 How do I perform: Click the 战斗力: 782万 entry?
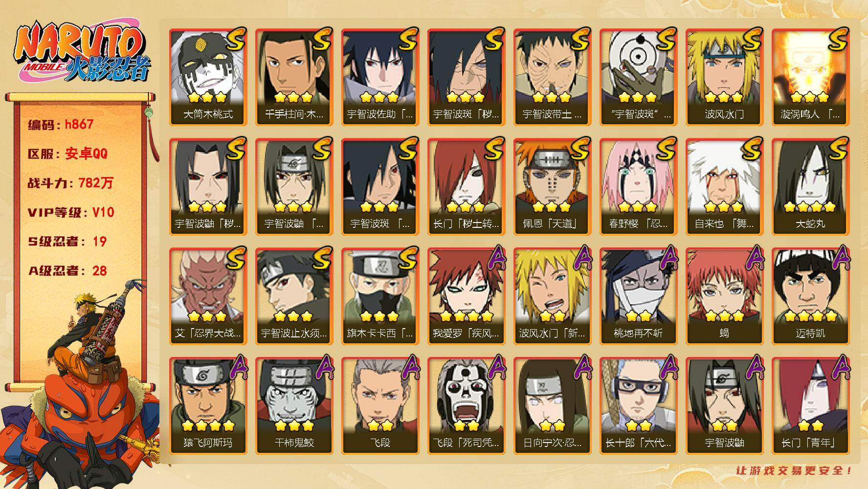(70, 183)
